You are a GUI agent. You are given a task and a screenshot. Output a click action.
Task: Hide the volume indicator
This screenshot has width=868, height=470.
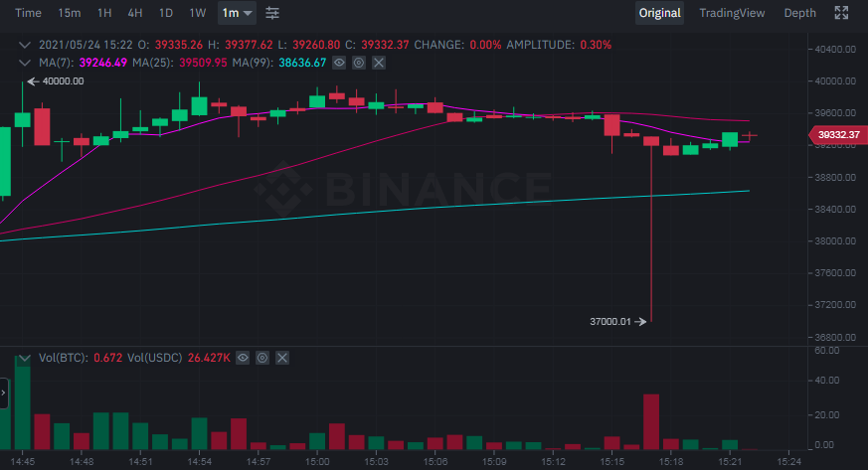243,358
